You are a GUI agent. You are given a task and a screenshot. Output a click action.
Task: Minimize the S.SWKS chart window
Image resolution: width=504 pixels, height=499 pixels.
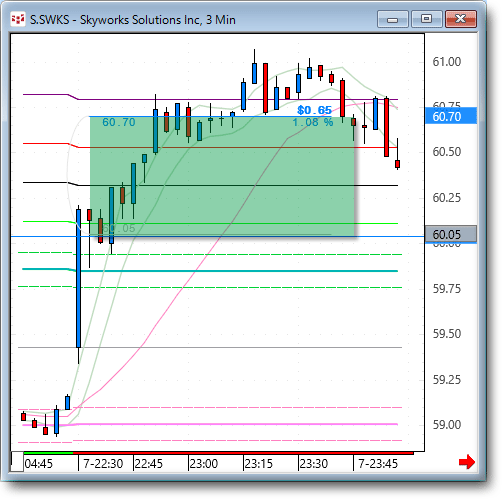(393, 19)
